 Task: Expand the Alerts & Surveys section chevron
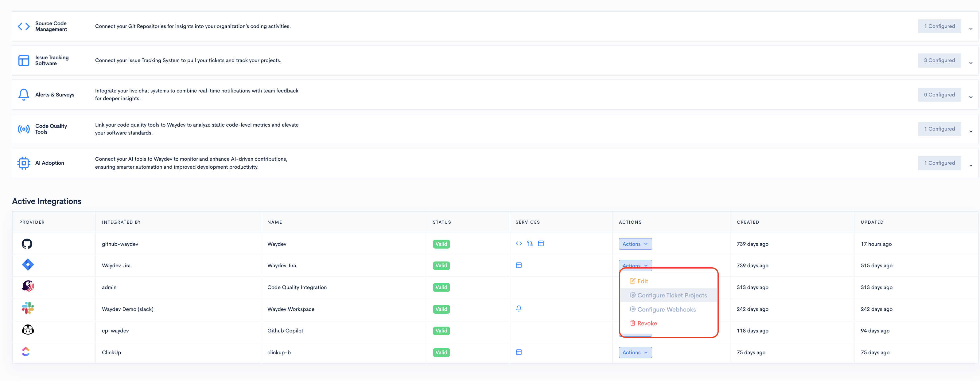(970, 97)
